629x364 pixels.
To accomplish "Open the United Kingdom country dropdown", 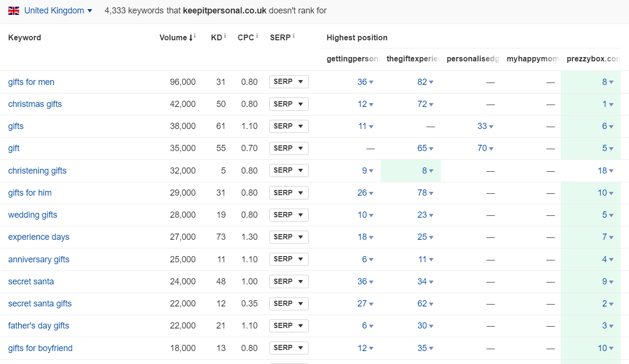I will pyautogui.click(x=58, y=11).
